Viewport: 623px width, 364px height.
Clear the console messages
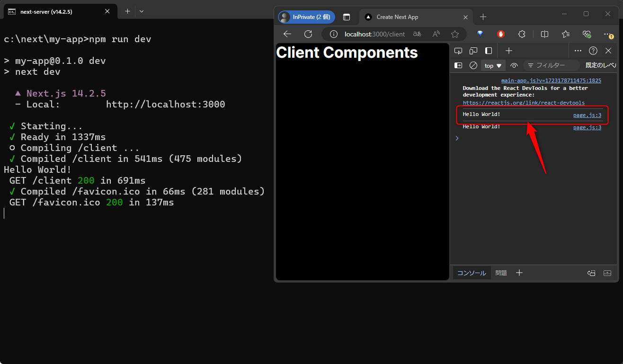(x=473, y=65)
